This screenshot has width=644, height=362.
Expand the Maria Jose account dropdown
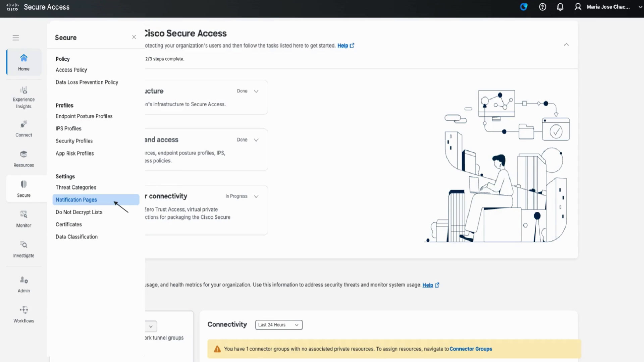[640, 7]
